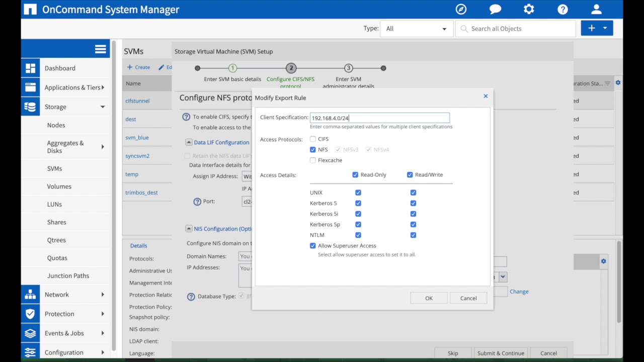Close the Modify Export Rule dialog
This screenshot has width=644, height=362.
coord(486,96)
